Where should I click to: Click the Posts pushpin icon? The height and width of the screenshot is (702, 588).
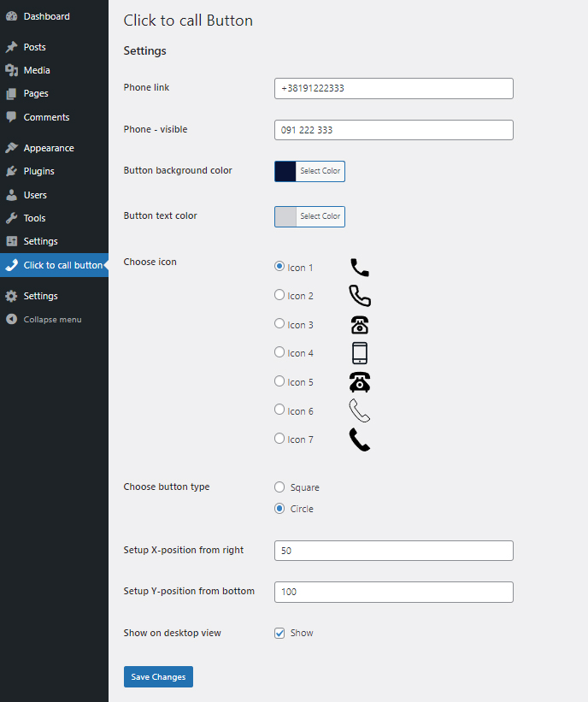click(x=12, y=47)
